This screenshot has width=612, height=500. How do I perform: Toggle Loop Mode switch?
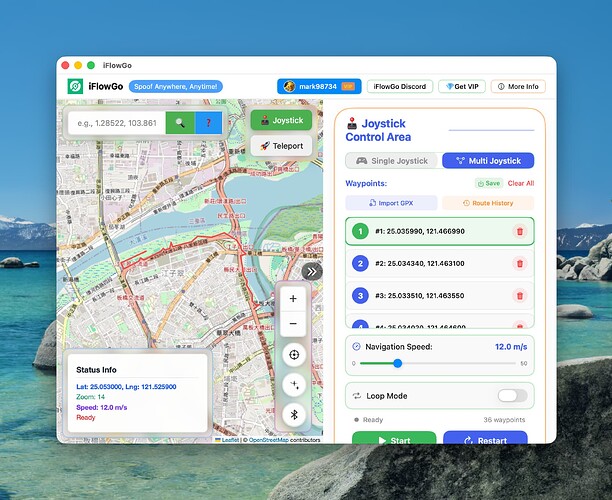(x=512, y=396)
